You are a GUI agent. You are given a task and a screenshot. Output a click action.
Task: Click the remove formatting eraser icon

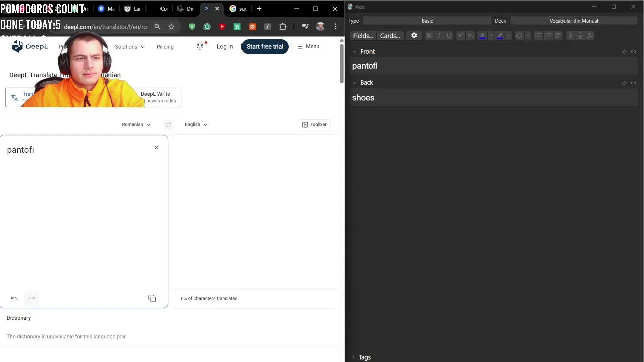519,36
